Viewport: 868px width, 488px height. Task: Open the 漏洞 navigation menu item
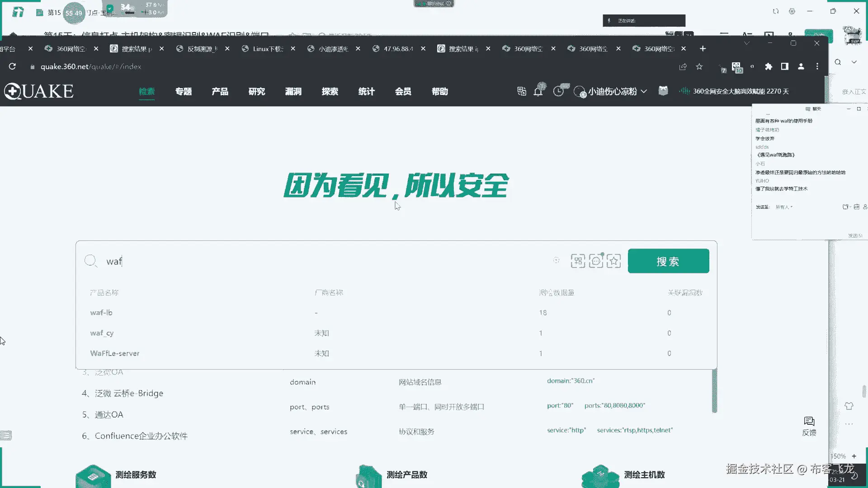tap(293, 91)
